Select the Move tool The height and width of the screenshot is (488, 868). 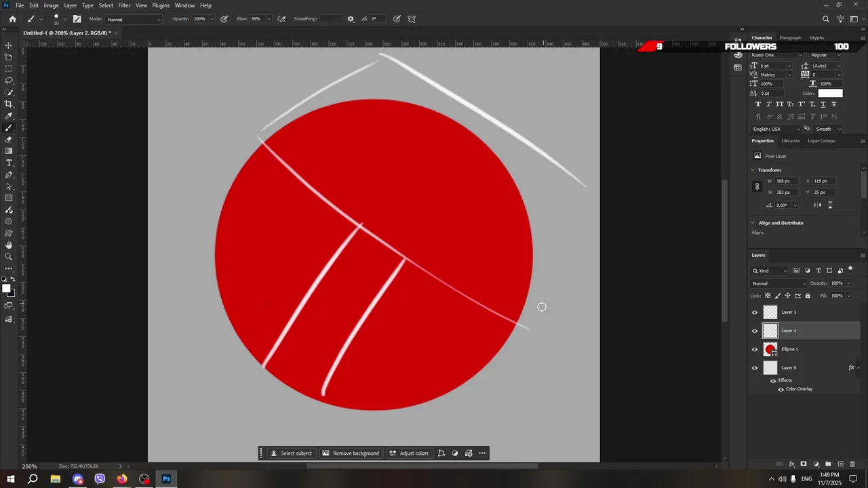[x=9, y=45]
